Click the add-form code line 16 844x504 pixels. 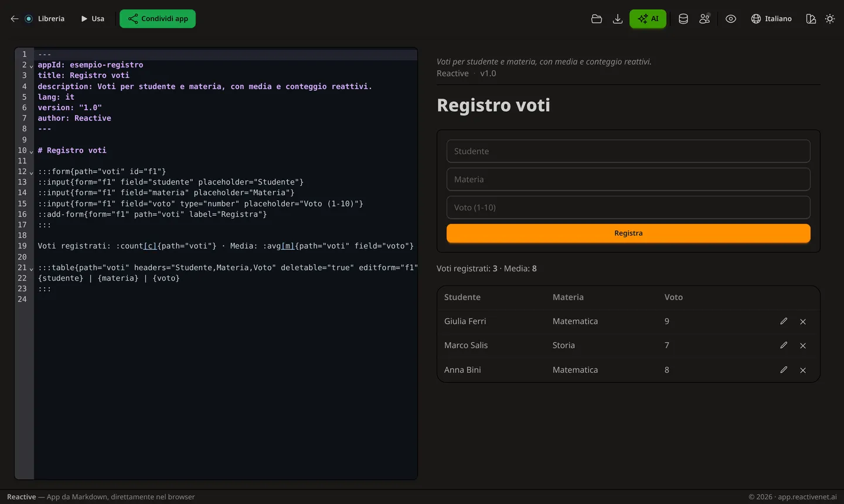point(152,214)
